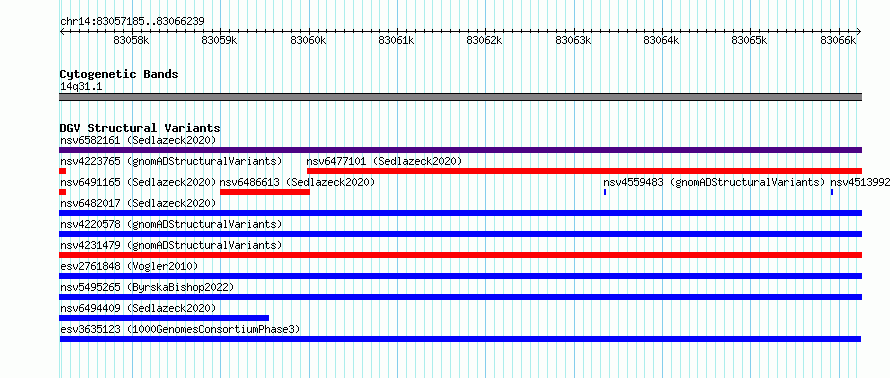
Task: Click the Cytogenetic Bands track title
Action: [x=119, y=74]
